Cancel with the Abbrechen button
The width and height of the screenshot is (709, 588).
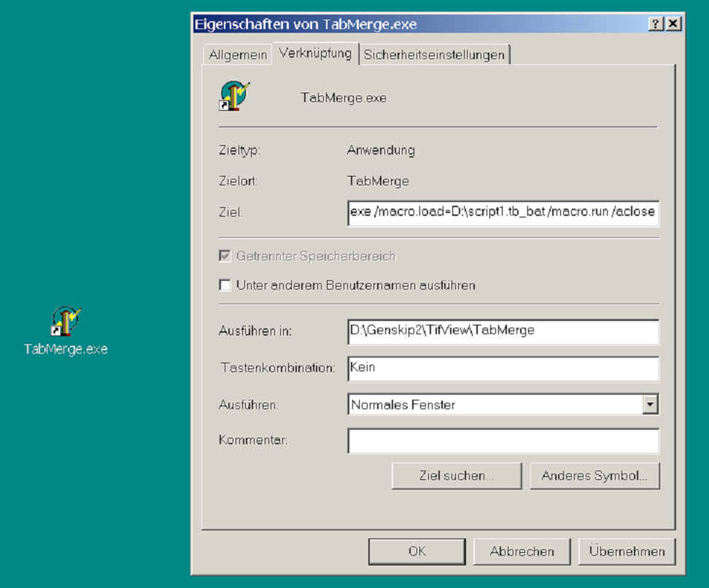[522, 552]
